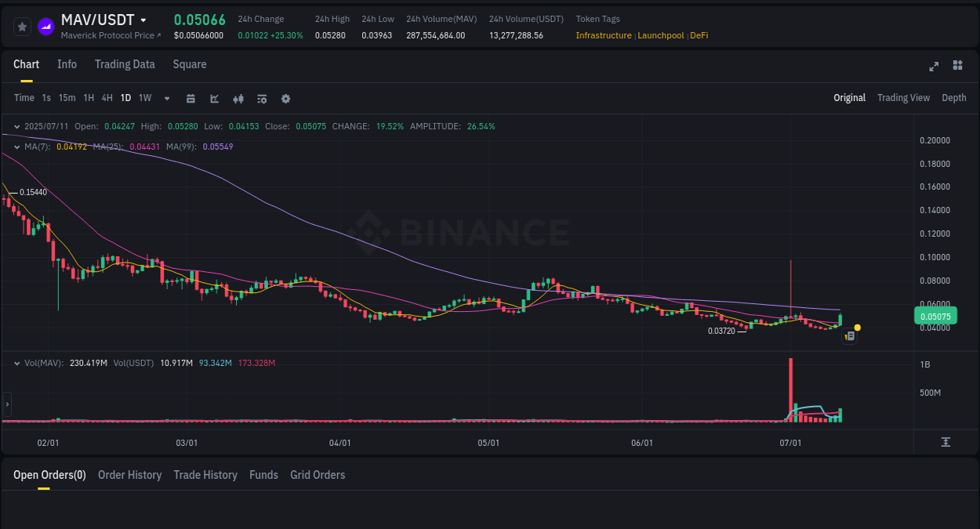Screen dimensions: 980x529
Task: Collapse the moving averages MA row
Action: pyautogui.click(x=16, y=146)
